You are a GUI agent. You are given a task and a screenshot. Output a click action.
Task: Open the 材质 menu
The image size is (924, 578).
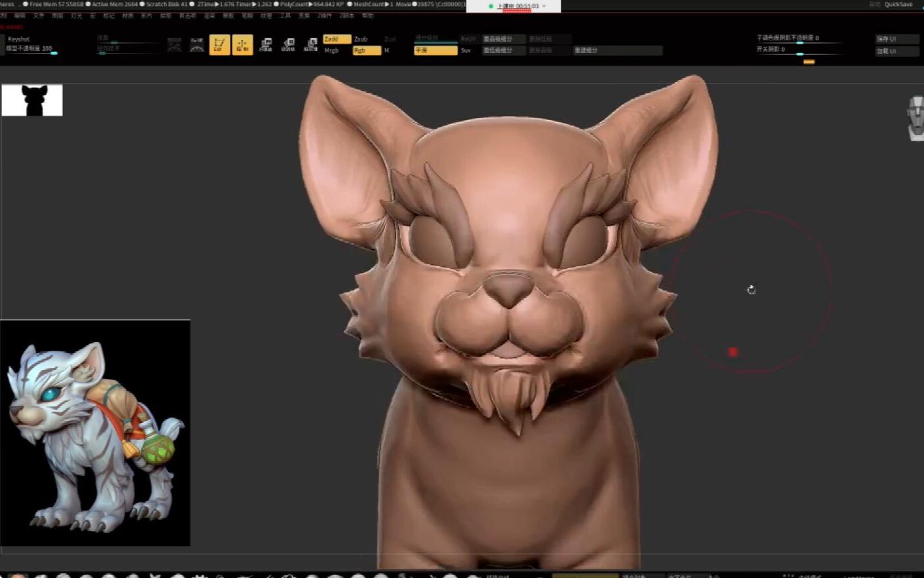pyautogui.click(x=128, y=15)
